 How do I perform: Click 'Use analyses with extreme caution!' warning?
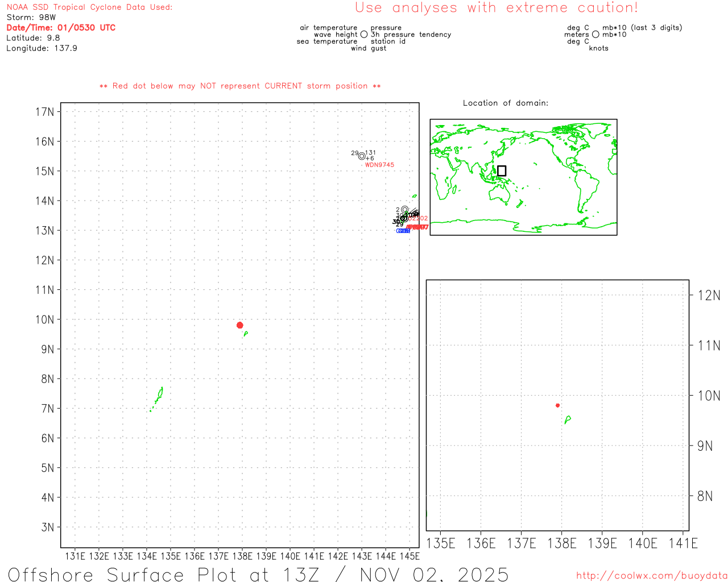[497, 8]
